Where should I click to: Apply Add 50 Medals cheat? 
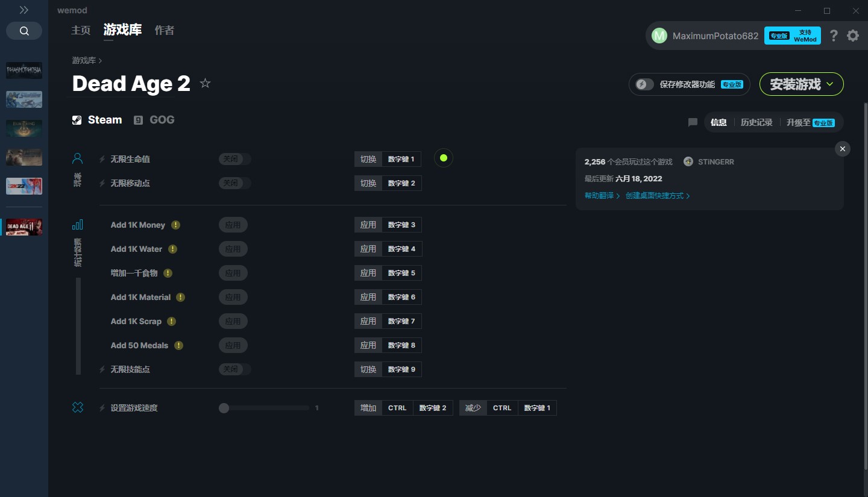tap(233, 345)
